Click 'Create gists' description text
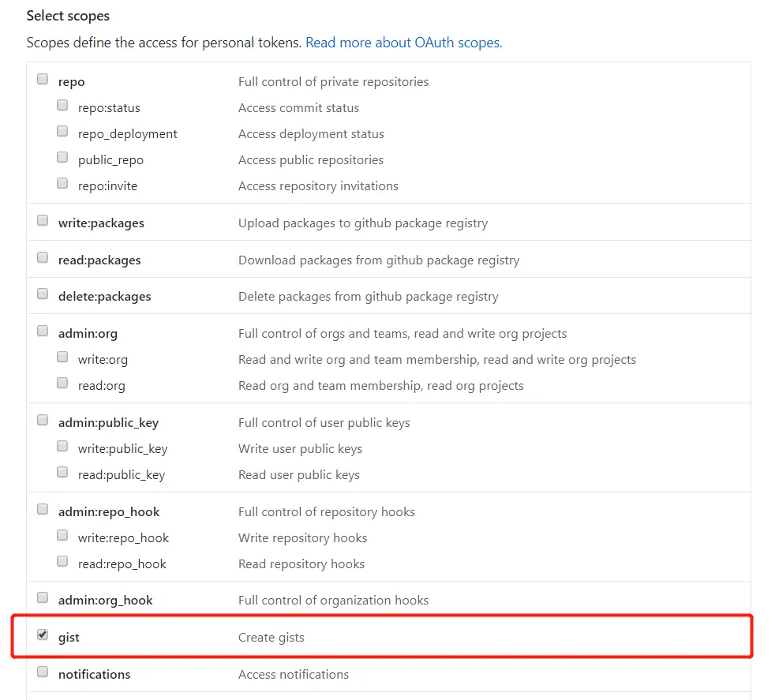Viewport: 779px width, 700px height. click(x=272, y=638)
